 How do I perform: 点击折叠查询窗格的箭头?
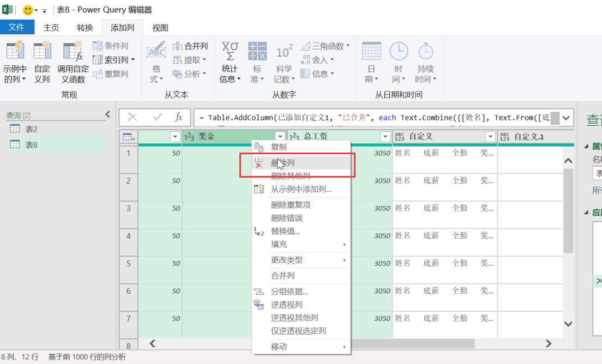pos(109,114)
